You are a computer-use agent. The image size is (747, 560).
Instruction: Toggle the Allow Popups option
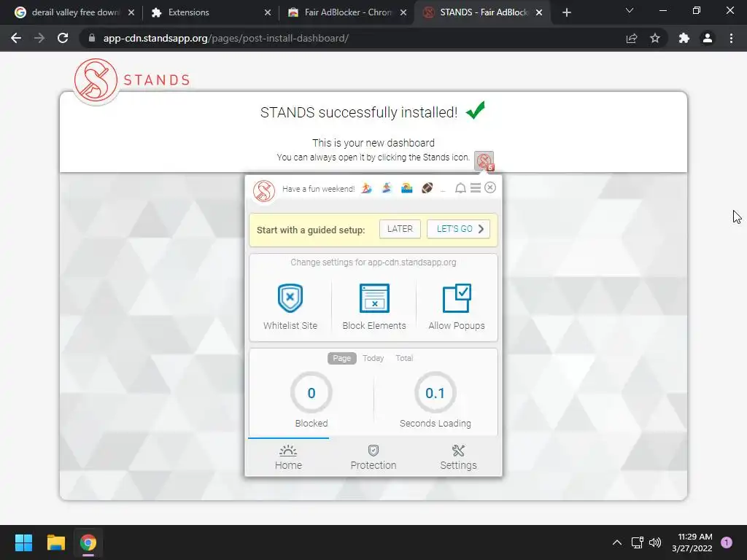click(457, 306)
